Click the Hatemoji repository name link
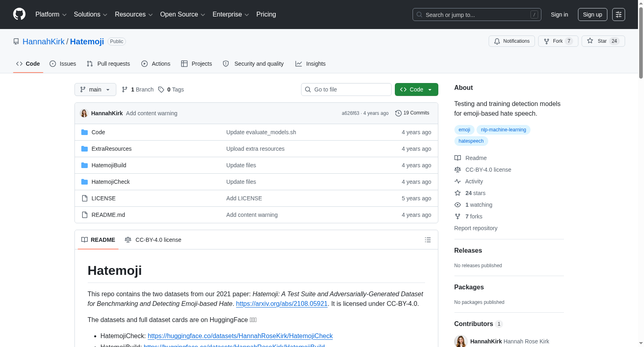This screenshot has height=347, width=644. pyautogui.click(x=87, y=42)
